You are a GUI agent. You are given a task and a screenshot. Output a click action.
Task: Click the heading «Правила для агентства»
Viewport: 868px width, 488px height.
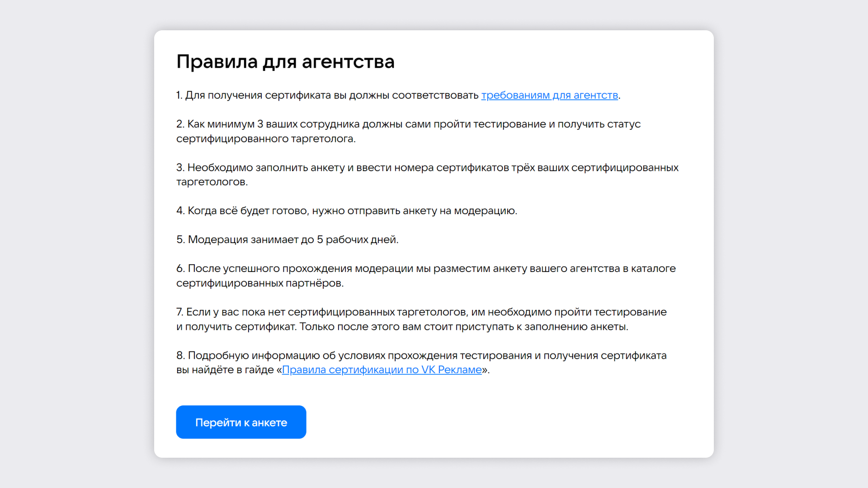pos(285,62)
